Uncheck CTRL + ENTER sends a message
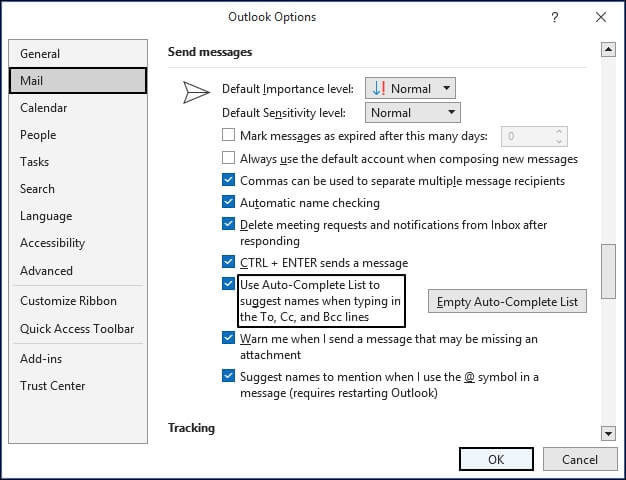This screenshot has height=480, width=626. click(x=228, y=262)
